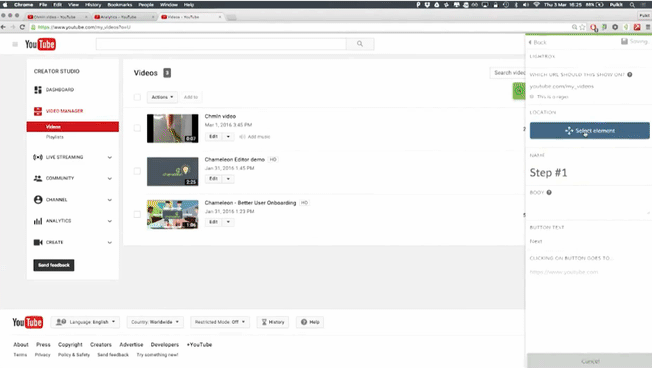652x368 pixels.
Task: Open Edit dropdown arrow for Chmln video
Action: coord(228,136)
